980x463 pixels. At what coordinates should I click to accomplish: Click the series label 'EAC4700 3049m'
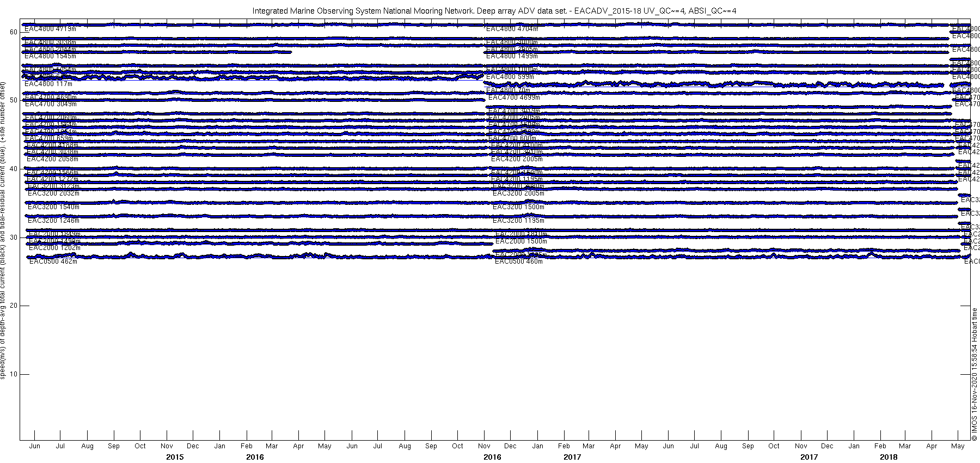coord(51,104)
